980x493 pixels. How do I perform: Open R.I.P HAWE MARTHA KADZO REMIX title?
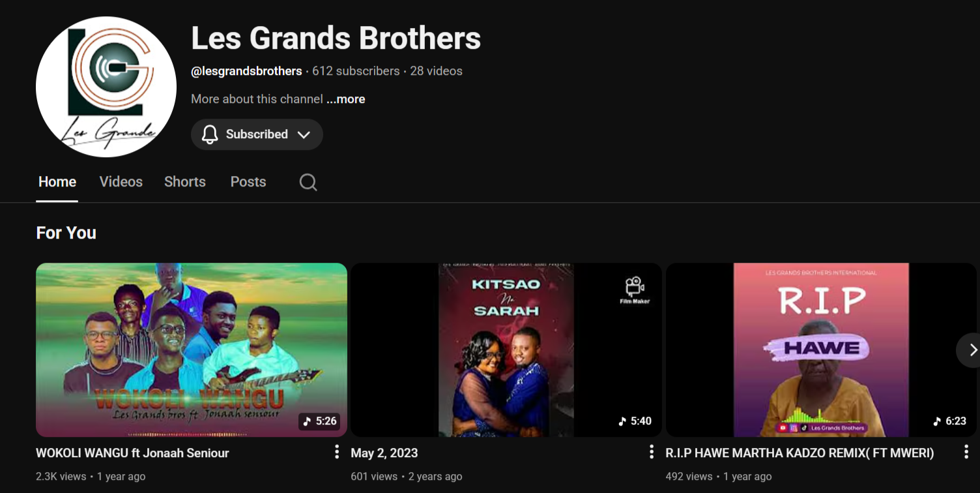800,453
